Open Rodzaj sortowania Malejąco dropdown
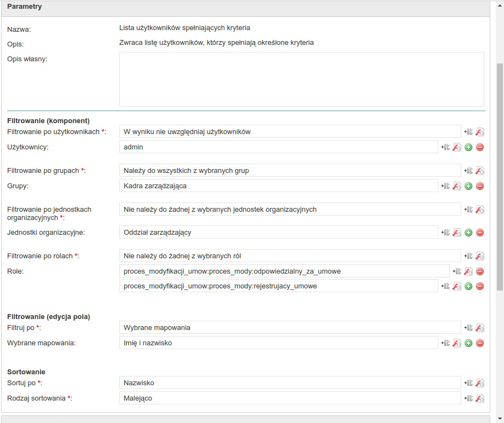This screenshot has width=504, height=423. point(290,398)
